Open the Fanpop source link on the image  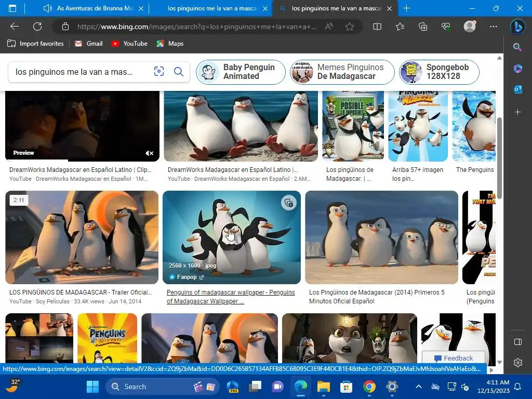(x=187, y=277)
